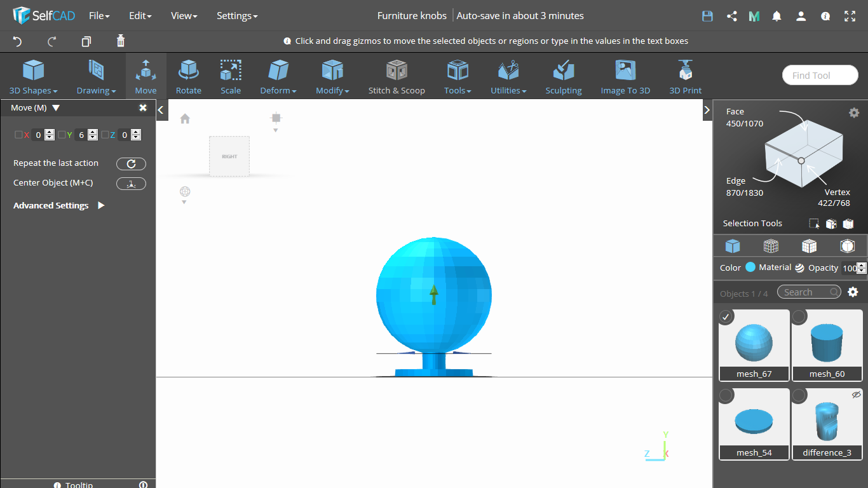Increase Y move value stepper
This screenshot has width=868, height=488.
[93, 132]
